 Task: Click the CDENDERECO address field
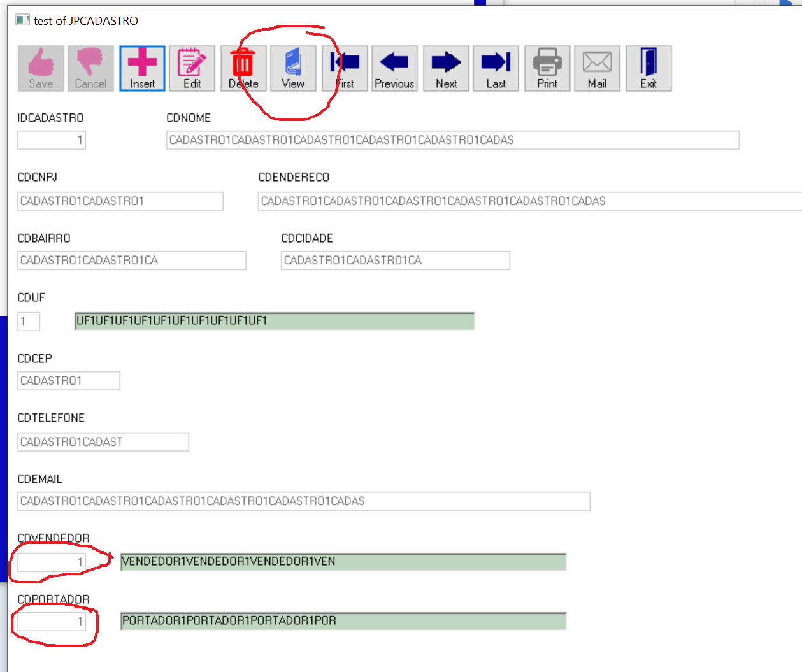[x=530, y=201]
